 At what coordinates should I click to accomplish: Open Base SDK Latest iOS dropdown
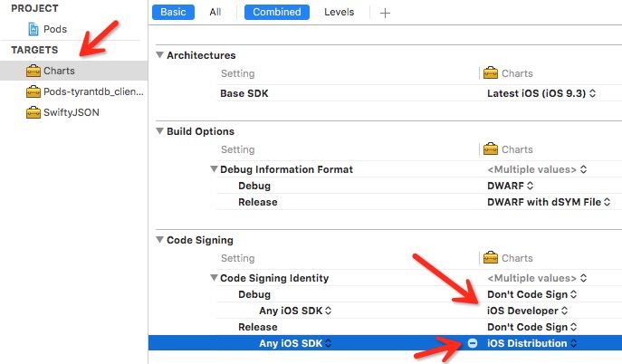tap(541, 93)
